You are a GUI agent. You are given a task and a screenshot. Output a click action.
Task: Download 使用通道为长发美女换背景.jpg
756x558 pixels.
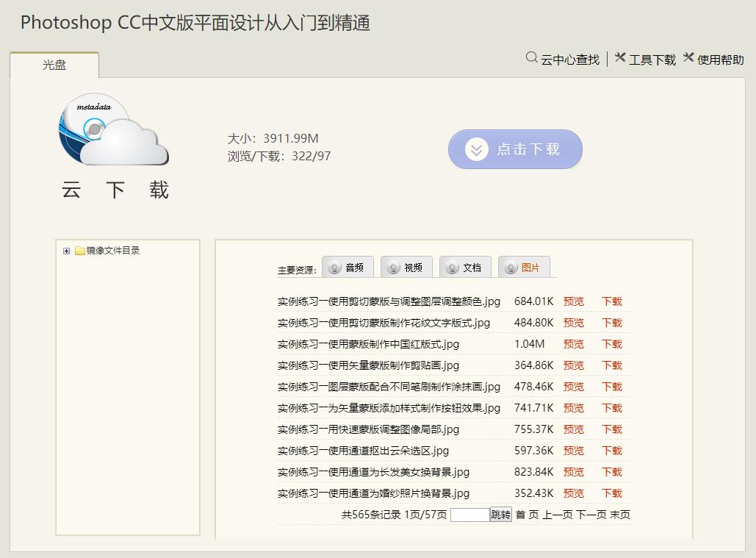[x=612, y=472]
